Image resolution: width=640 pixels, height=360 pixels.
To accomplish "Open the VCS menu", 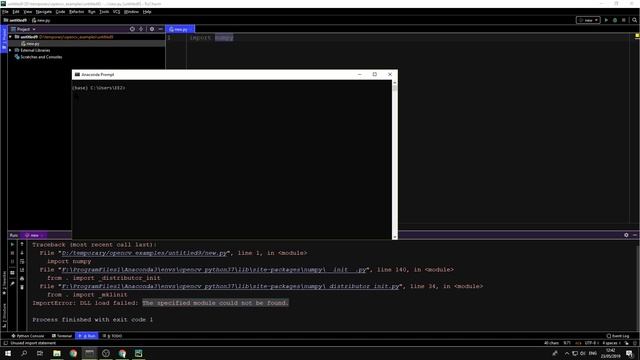I will [x=116, y=12].
